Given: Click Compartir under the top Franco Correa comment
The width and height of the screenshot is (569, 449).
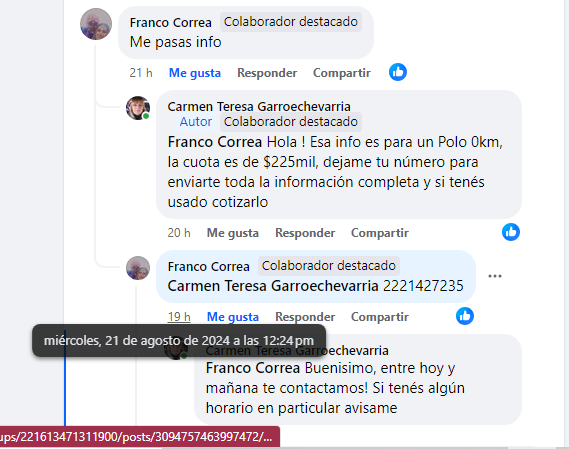Looking at the screenshot, I should click(342, 73).
